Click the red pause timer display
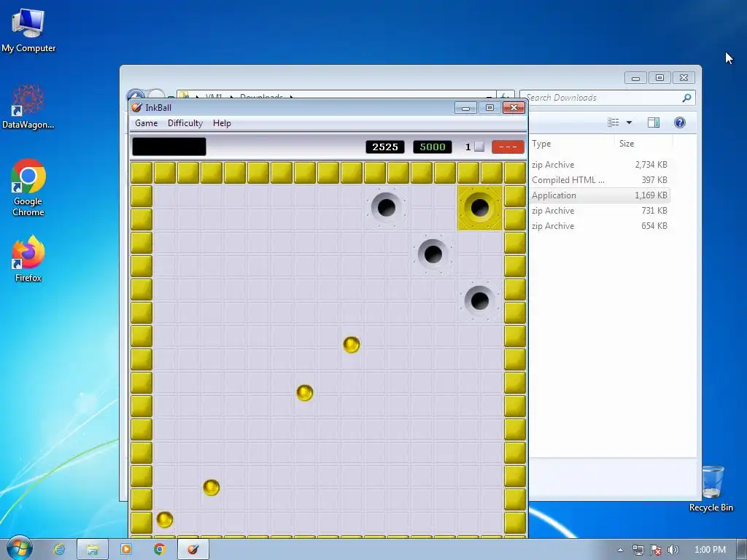Viewport: 747px width, 560px height. pyautogui.click(x=508, y=147)
